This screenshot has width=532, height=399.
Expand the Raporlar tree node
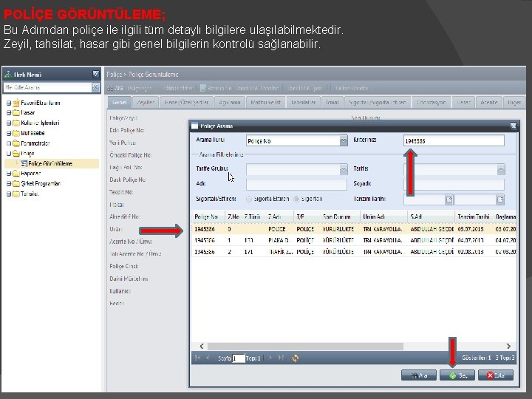tap(9, 174)
